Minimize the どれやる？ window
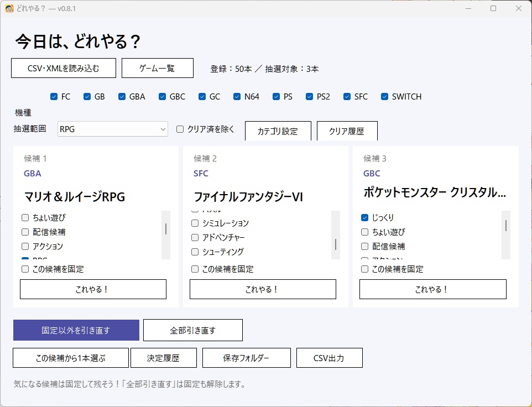 click(x=468, y=8)
